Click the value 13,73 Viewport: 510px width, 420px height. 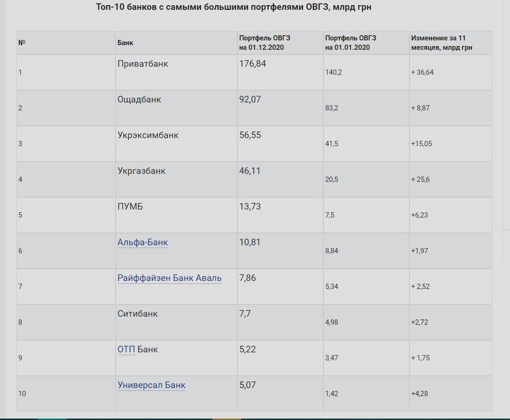250,207
